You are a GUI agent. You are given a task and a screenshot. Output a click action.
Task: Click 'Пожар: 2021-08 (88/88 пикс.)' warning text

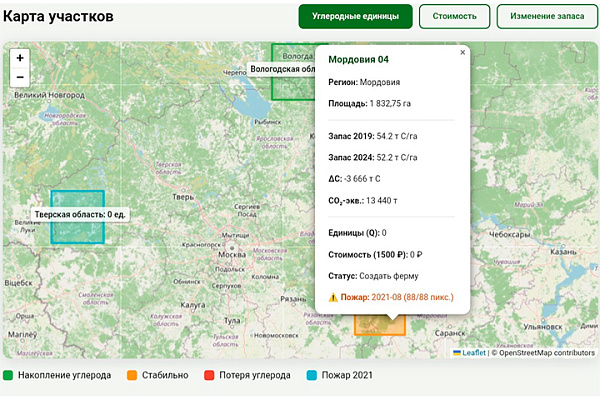tap(397, 297)
